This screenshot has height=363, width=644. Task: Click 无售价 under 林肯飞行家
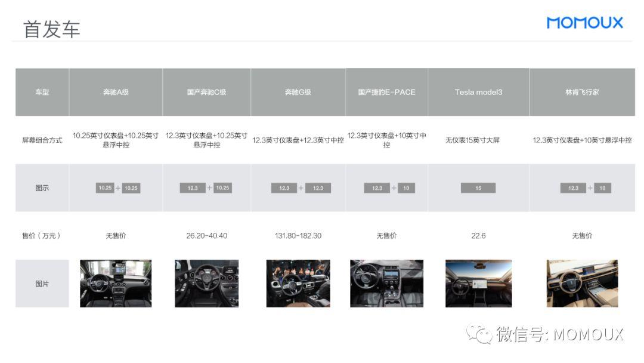(x=582, y=236)
